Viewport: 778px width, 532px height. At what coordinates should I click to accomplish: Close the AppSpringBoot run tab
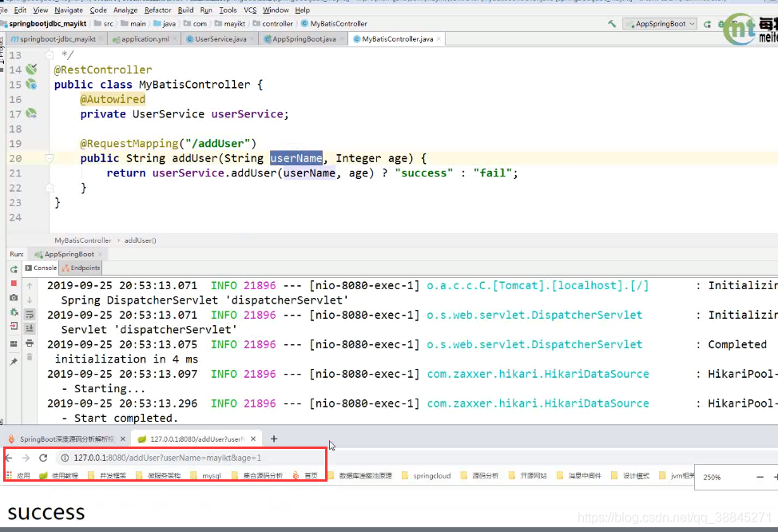click(100, 254)
